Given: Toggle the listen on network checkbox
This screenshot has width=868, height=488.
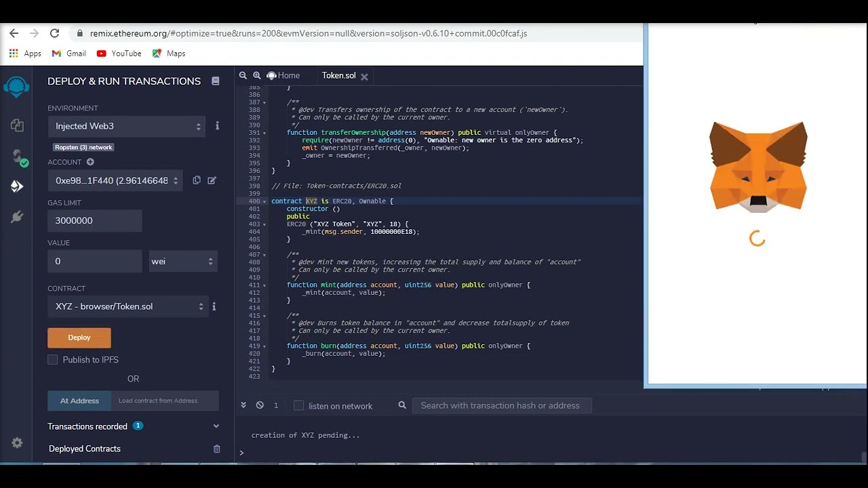Looking at the screenshot, I should click(298, 405).
